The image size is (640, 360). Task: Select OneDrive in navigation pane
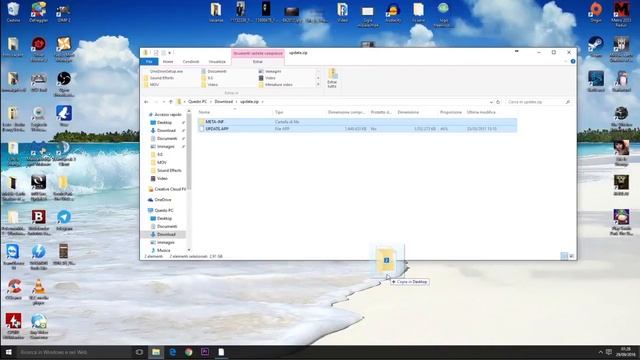click(x=163, y=200)
